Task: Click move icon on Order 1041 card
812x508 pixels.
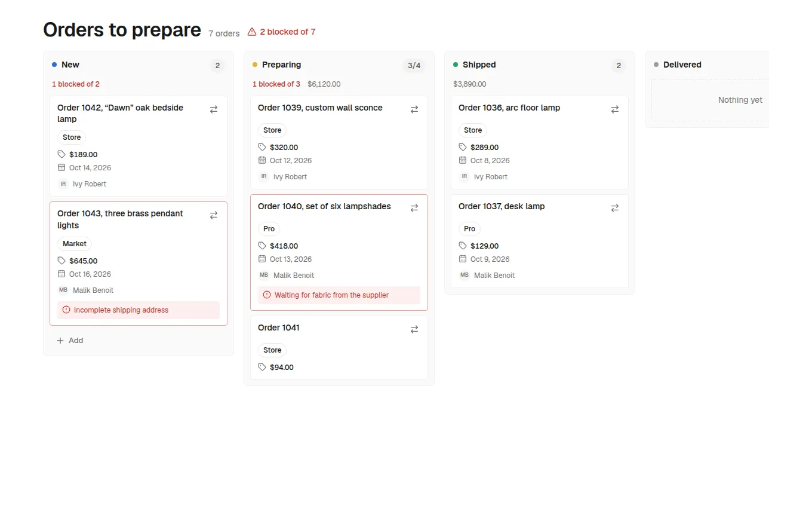Action: 414,329
